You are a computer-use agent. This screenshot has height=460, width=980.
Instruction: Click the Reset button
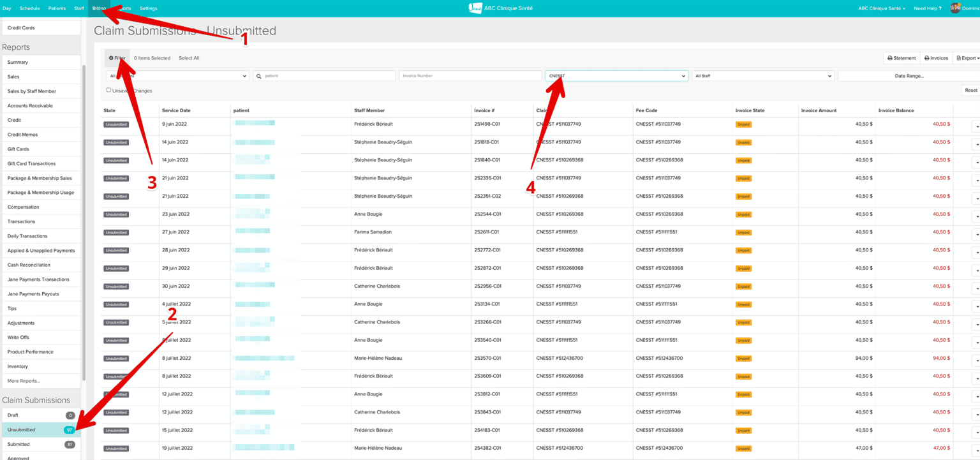pyautogui.click(x=970, y=91)
